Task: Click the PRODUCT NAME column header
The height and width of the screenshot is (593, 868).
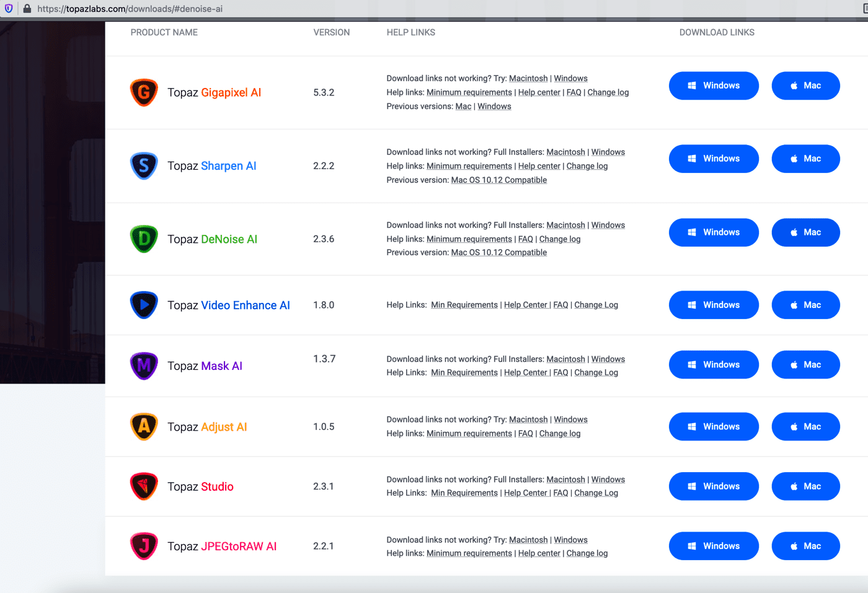Action: [164, 32]
